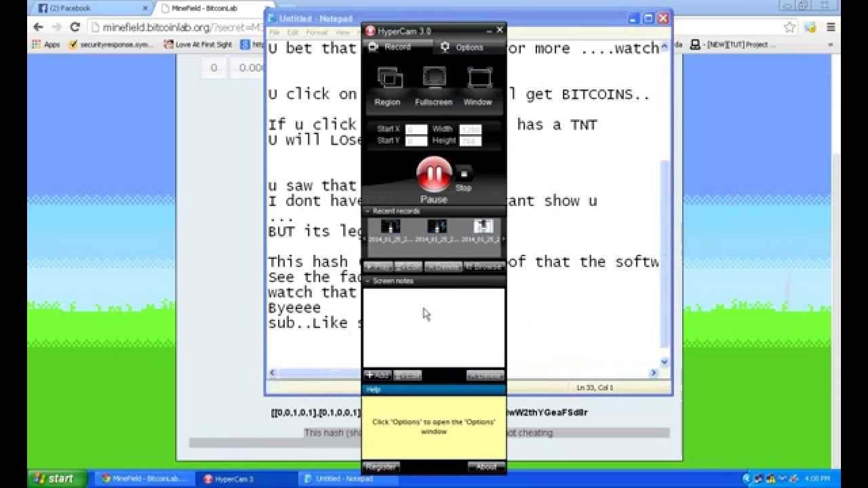Click the Width input field

coord(470,129)
